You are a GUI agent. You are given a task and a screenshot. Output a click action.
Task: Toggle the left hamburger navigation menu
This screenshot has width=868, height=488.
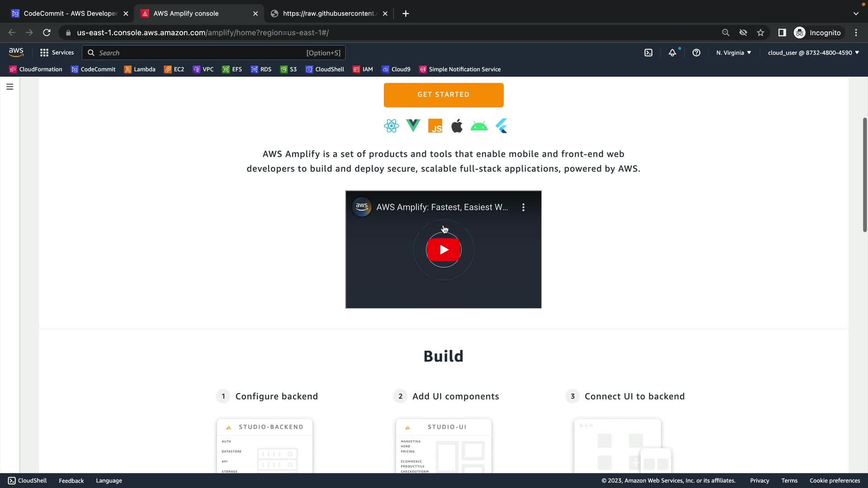pos(10,87)
